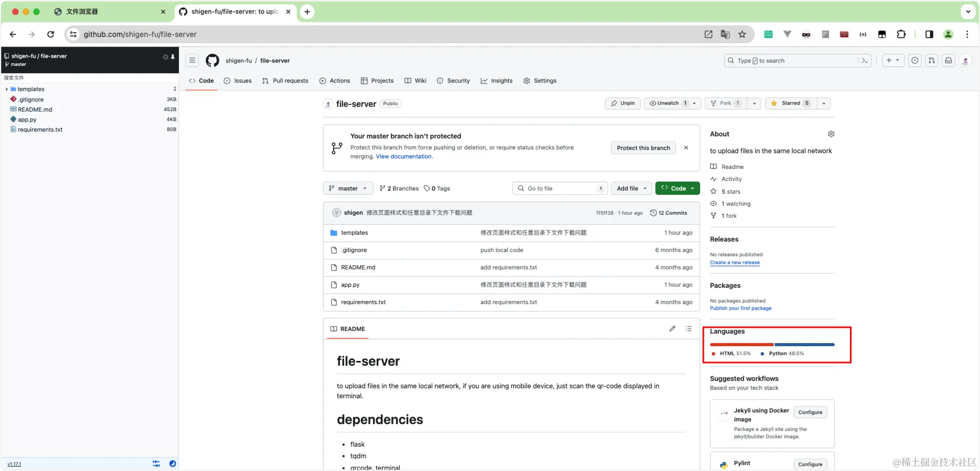Open the translate page icon
The image size is (980, 471).
click(x=725, y=34)
